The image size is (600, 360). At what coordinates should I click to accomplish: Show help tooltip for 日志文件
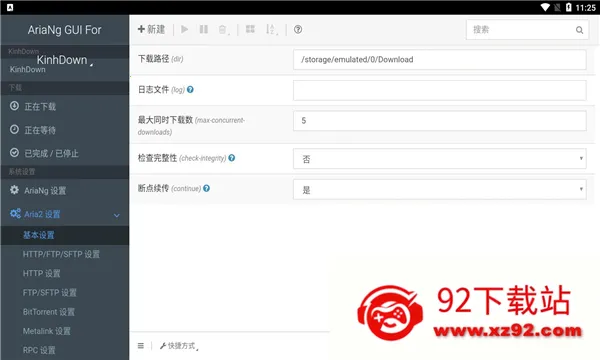click(x=190, y=90)
